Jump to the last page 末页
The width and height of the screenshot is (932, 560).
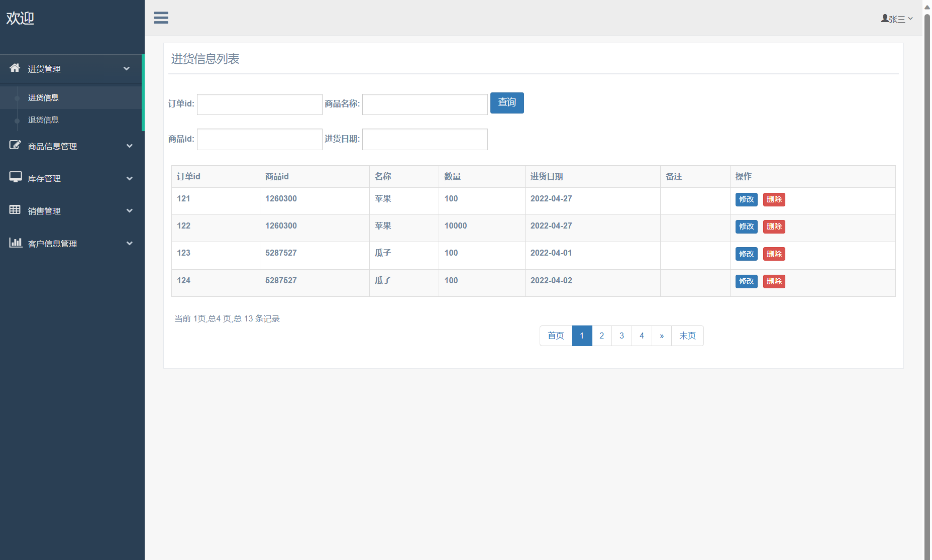click(687, 336)
